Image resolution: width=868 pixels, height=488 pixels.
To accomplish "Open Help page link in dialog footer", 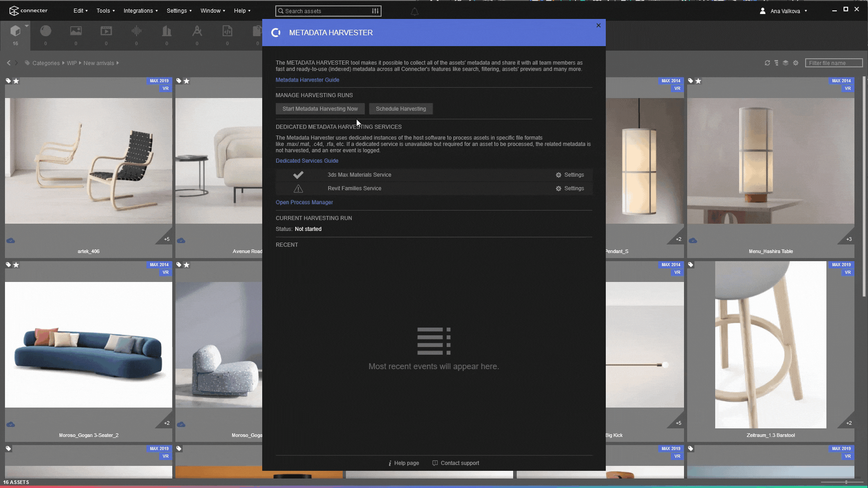I will pyautogui.click(x=404, y=463).
